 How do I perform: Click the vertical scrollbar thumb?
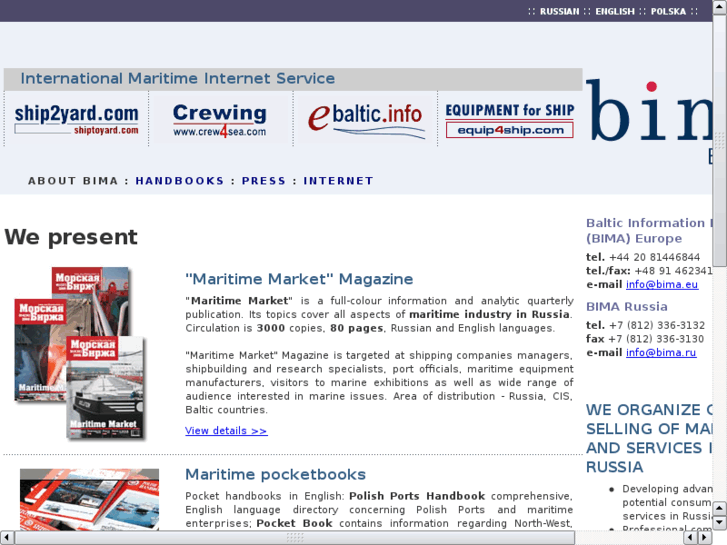point(720,139)
